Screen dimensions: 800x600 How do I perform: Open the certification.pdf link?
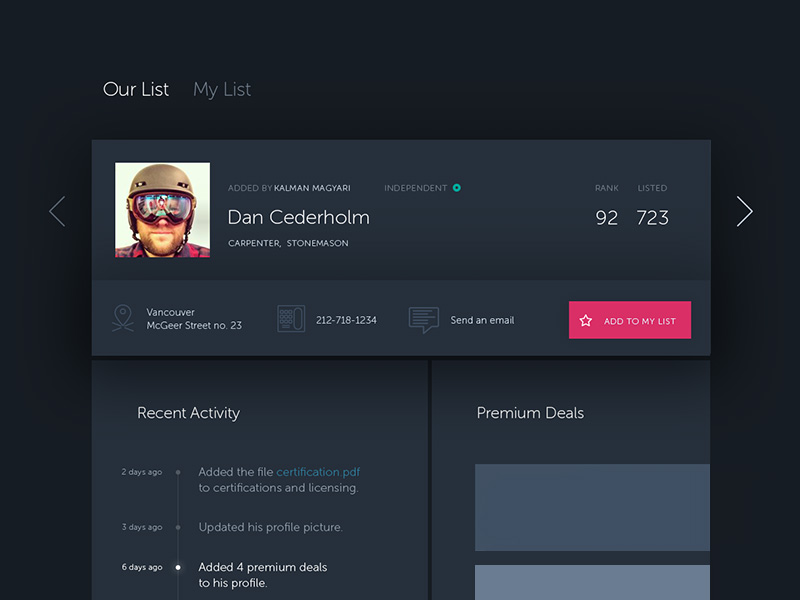pyautogui.click(x=318, y=471)
